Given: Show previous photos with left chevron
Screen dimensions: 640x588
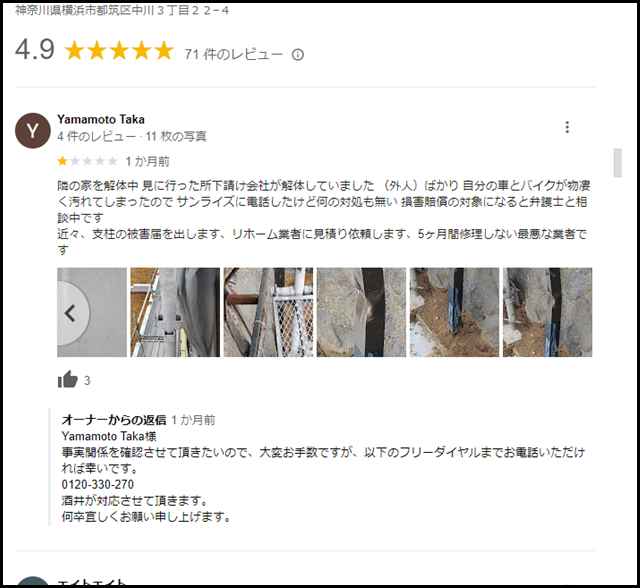Looking at the screenshot, I should 73,313.
